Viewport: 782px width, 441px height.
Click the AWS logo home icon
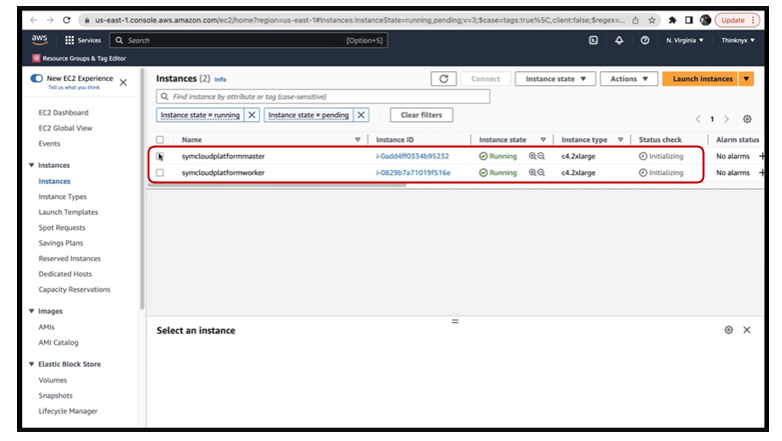pyautogui.click(x=39, y=40)
